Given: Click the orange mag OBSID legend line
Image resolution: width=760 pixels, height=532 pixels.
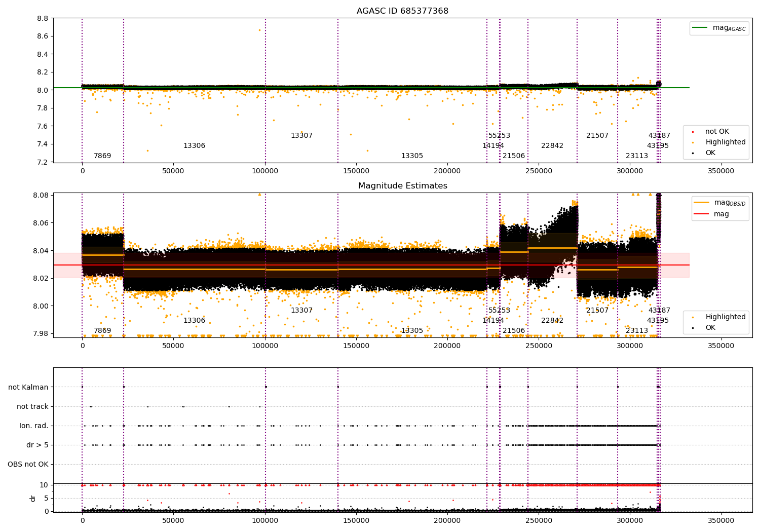Looking at the screenshot, I should point(702,203).
